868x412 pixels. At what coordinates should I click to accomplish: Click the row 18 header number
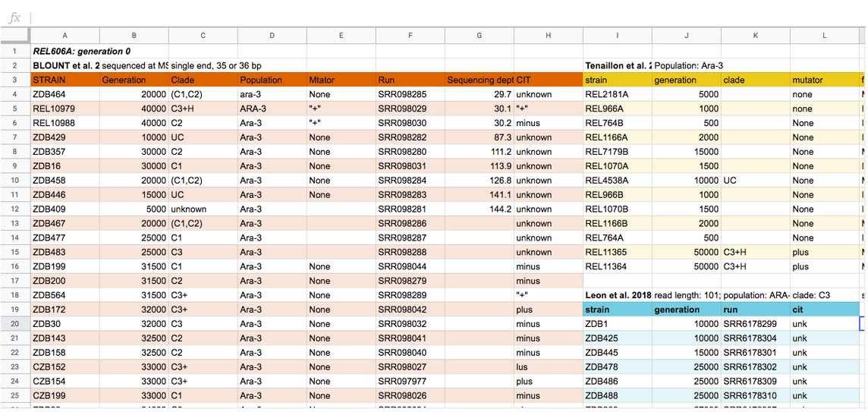click(x=14, y=295)
